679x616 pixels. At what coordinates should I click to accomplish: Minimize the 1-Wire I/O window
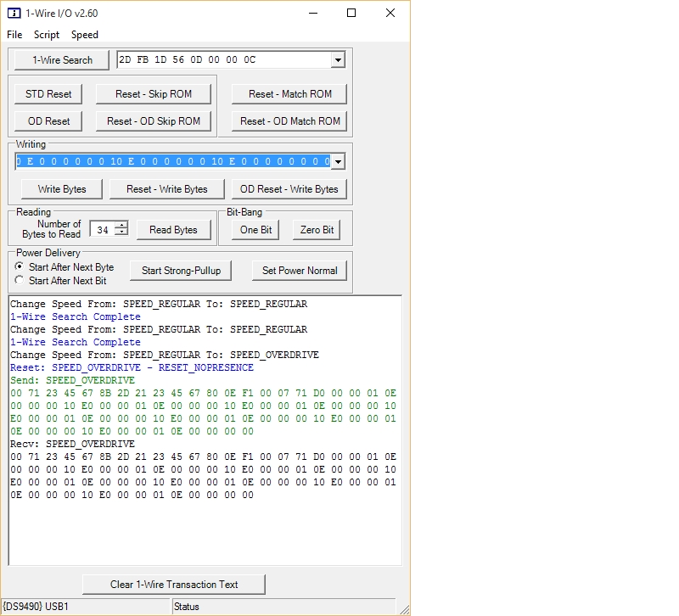(x=313, y=13)
